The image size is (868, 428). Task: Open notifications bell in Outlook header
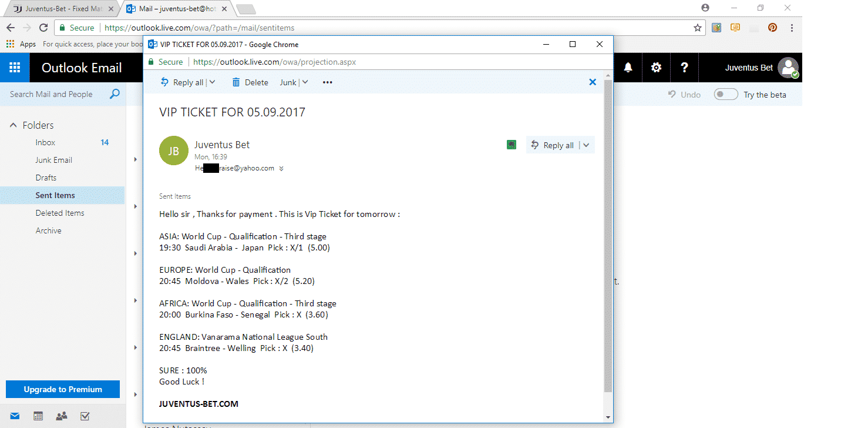(x=628, y=68)
